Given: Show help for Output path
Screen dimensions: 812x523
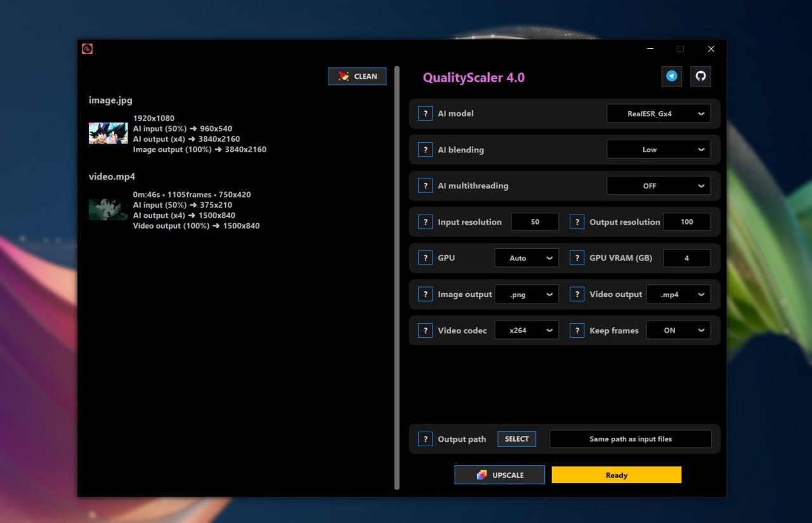Looking at the screenshot, I should (425, 439).
